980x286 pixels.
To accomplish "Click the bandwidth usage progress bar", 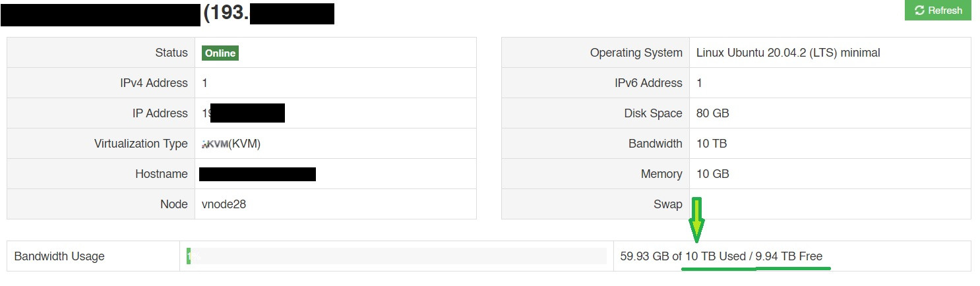I will pyautogui.click(x=396, y=256).
